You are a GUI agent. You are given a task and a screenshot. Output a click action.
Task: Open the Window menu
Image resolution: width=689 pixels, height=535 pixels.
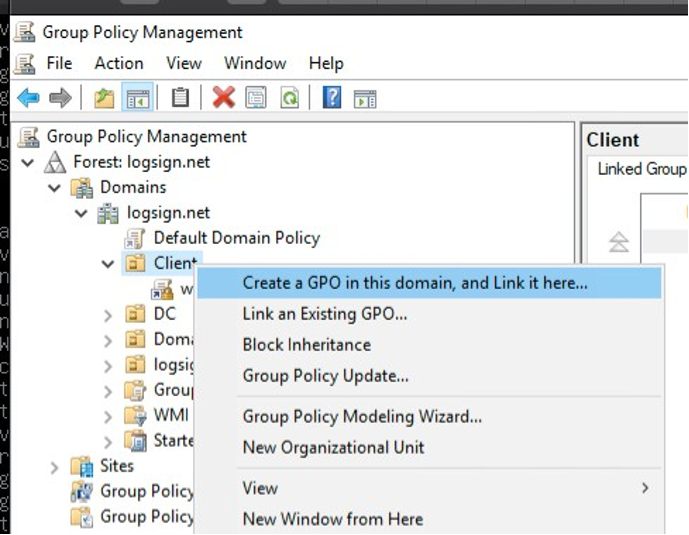click(x=255, y=64)
